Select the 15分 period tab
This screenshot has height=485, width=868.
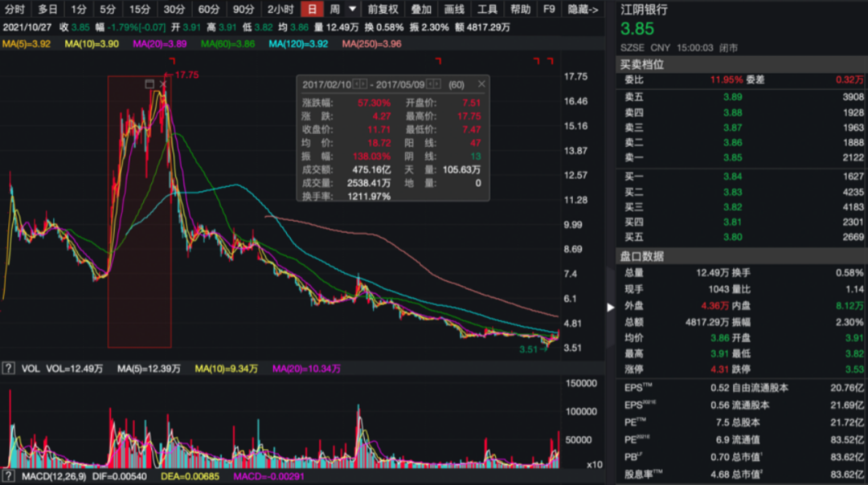(140, 9)
